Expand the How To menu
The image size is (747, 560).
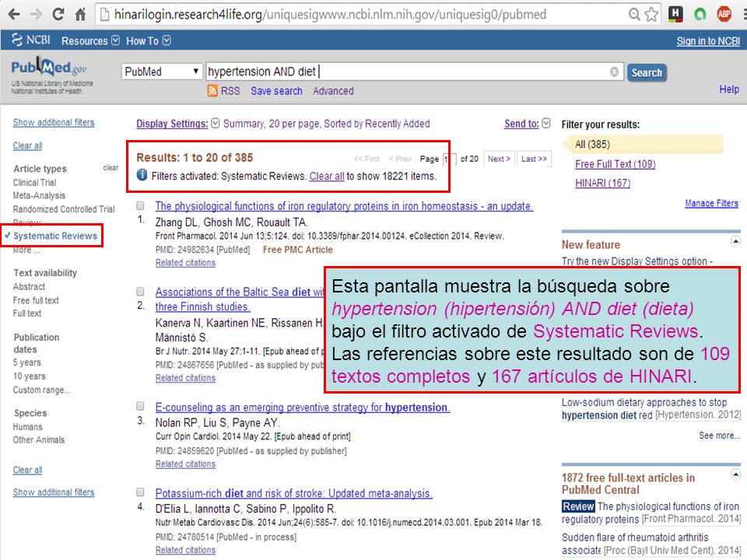click(x=148, y=41)
